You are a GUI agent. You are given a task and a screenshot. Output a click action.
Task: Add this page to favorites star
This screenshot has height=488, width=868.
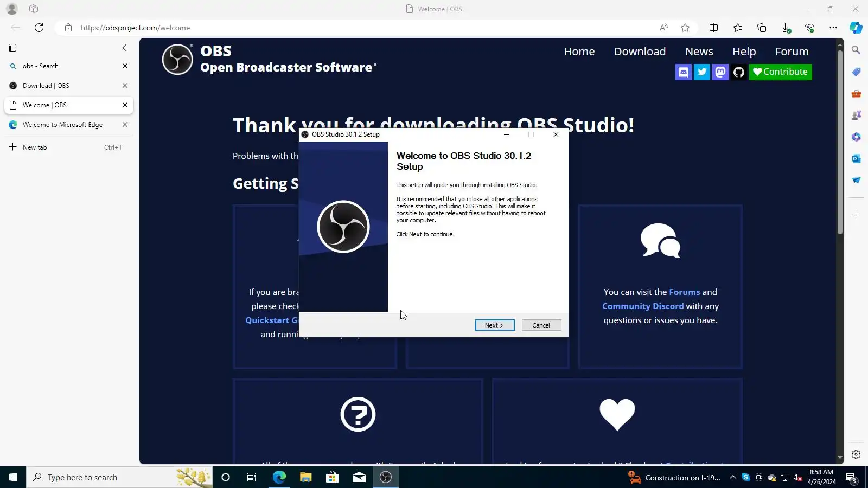(685, 28)
